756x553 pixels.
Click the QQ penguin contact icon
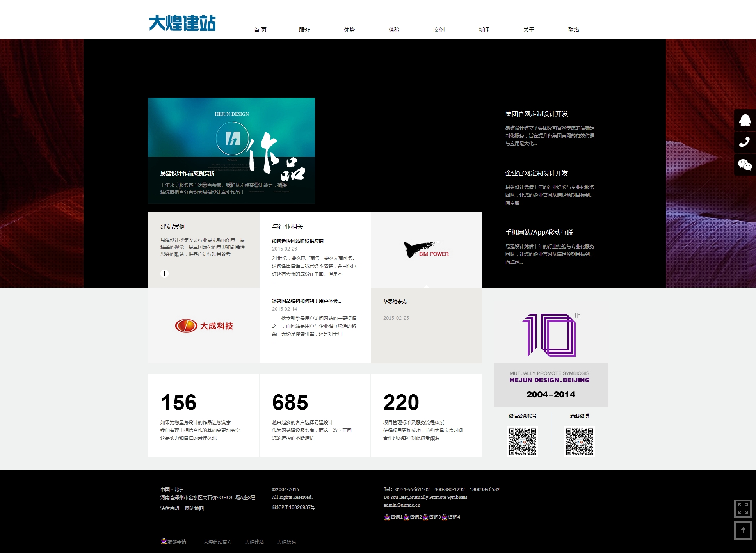745,120
